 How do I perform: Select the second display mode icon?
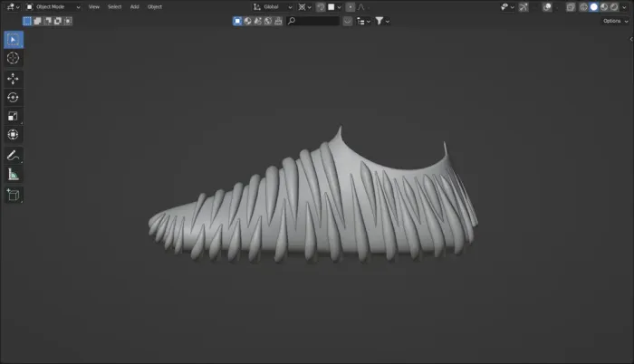tap(247, 21)
